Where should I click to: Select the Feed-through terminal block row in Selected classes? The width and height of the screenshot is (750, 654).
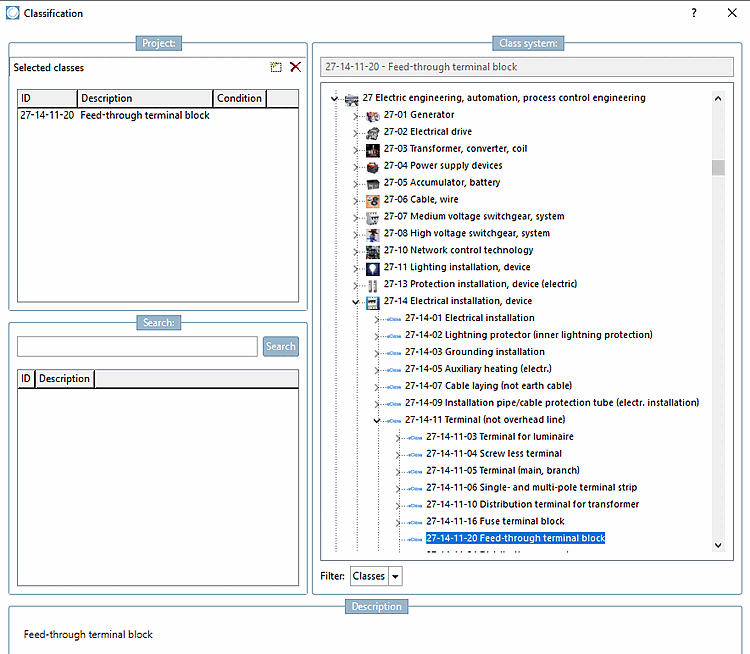point(158,115)
